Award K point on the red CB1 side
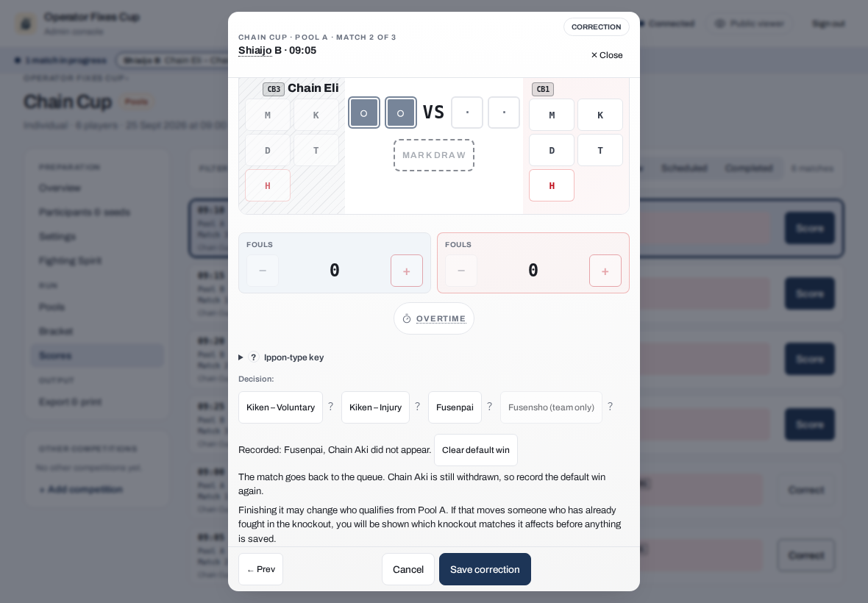The width and height of the screenshot is (868, 603). pyautogui.click(x=600, y=115)
